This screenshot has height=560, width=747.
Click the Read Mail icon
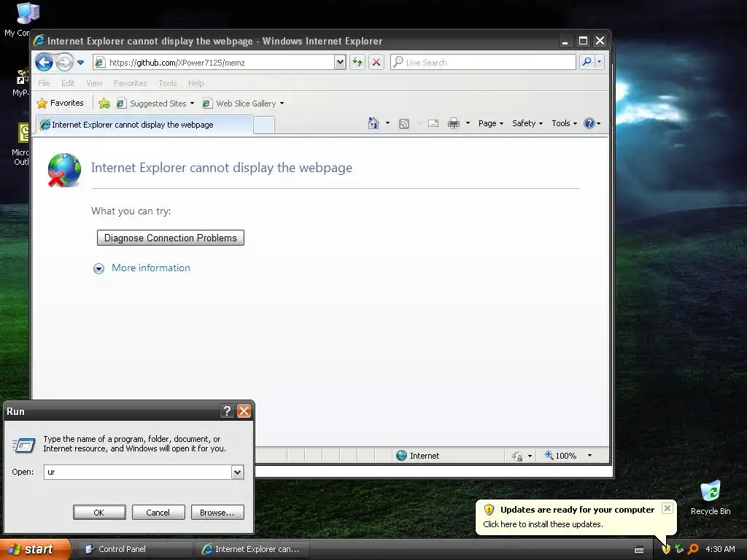click(x=433, y=123)
